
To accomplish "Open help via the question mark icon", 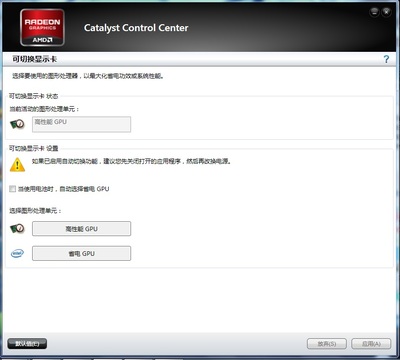I will coord(386,59).
